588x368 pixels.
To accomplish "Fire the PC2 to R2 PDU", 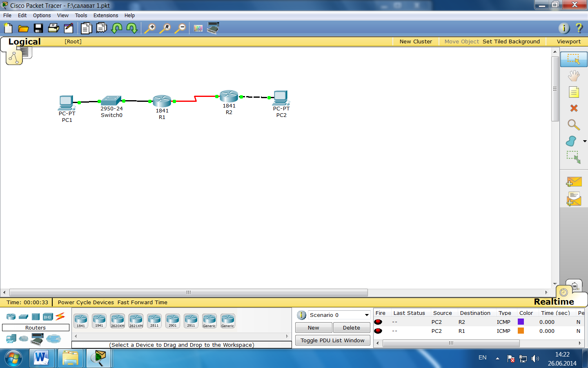I will pos(378,322).
